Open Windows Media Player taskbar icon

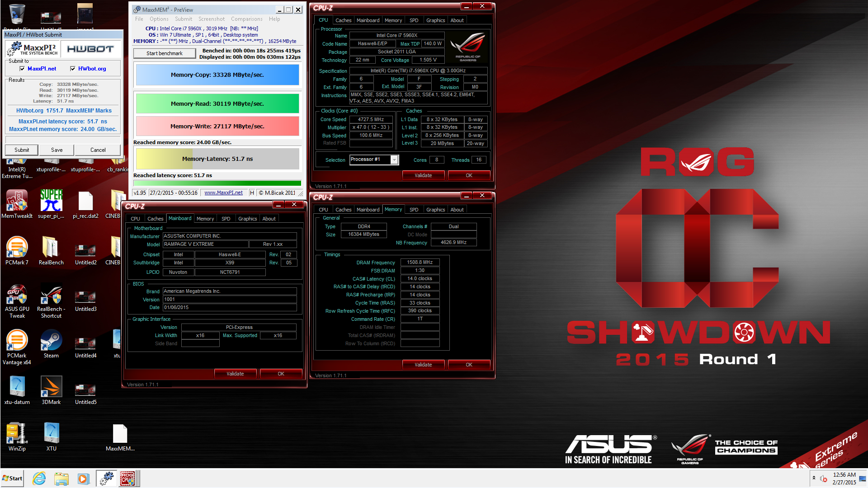click(x=83, y=479)
